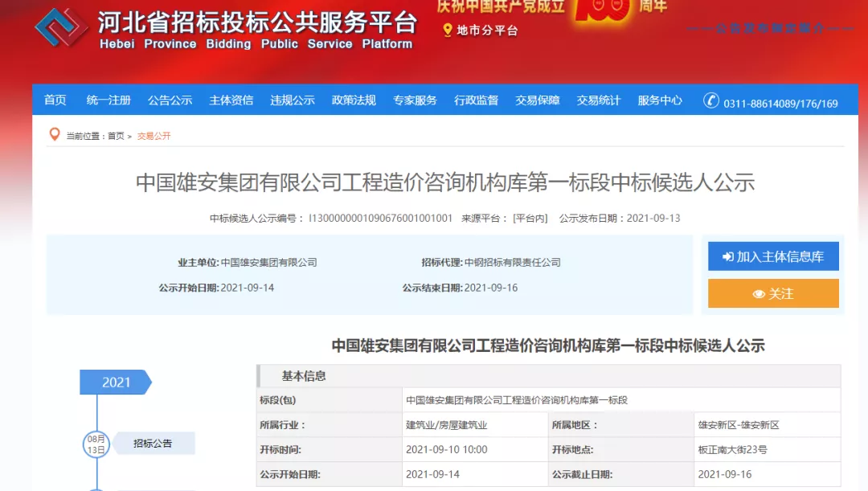The width and height of the screenshot is (868, 491).
Task: Open the 服务中心 menu
Action: pos(660,100)
